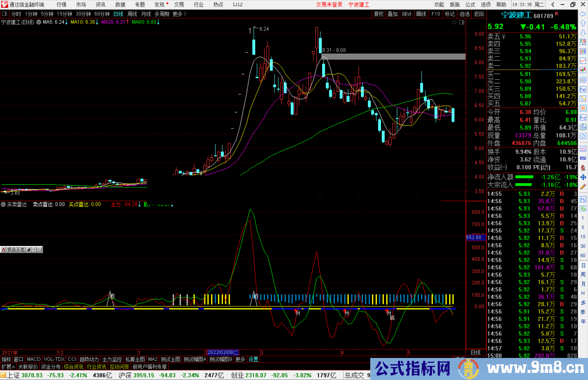Open the 公式 menu
The height and width of the screenshot is (380, 588).
coord(470,5)
